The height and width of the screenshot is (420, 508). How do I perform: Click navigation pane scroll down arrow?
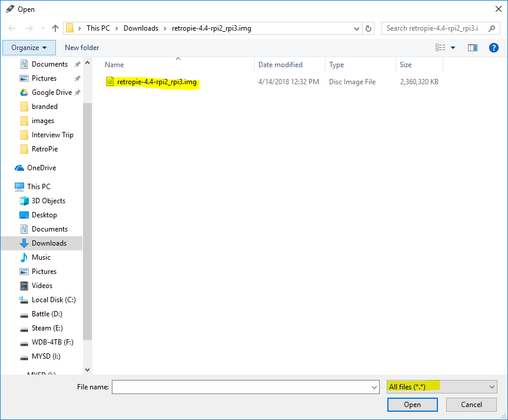point(88,370)
